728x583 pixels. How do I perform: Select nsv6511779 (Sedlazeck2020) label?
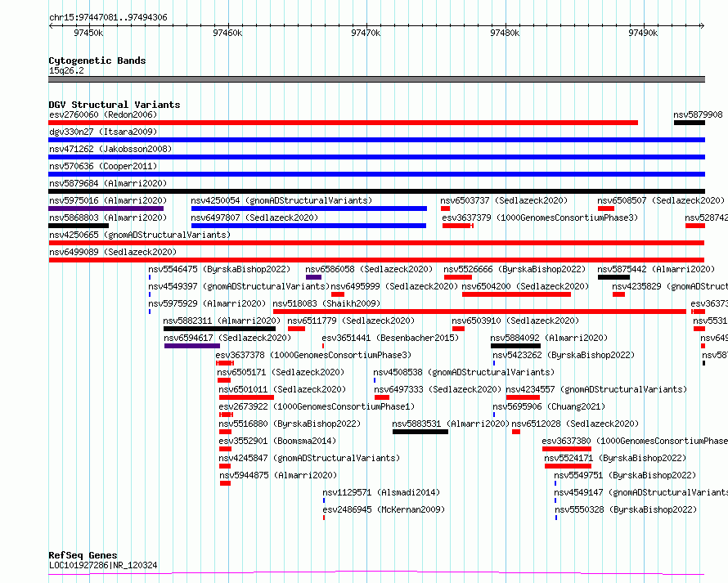351,321
